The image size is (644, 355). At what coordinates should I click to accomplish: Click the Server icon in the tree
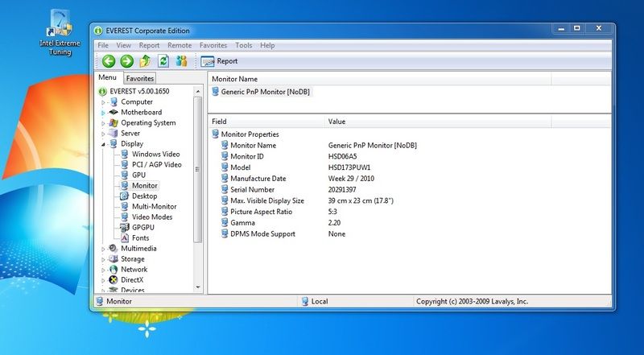[x=114, y=133]
